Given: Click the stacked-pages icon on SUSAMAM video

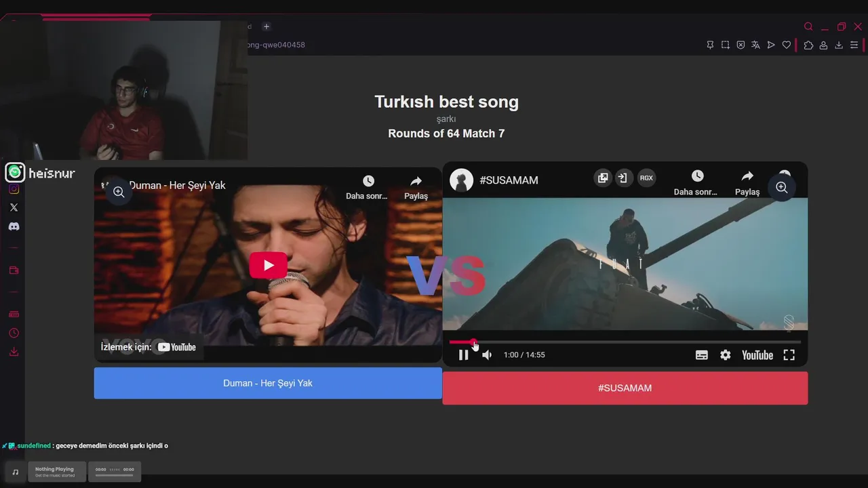Looking at the screenshot, I should point(602,178).
